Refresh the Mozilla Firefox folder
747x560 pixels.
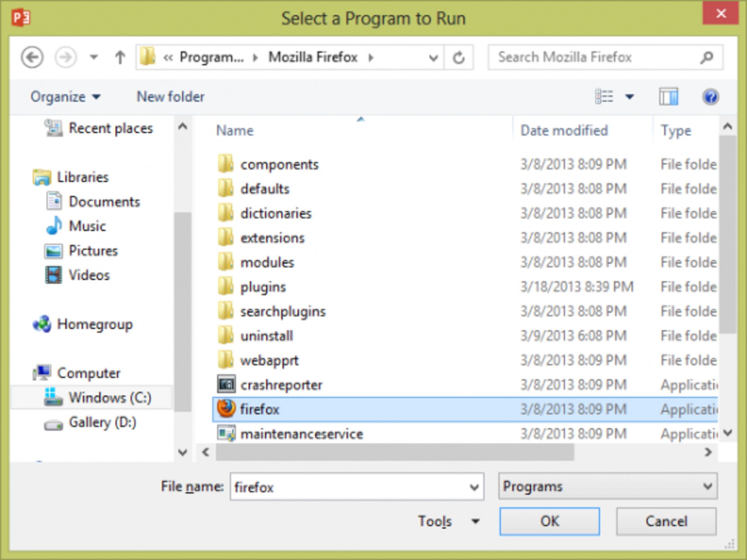click(x=459, y=58)
